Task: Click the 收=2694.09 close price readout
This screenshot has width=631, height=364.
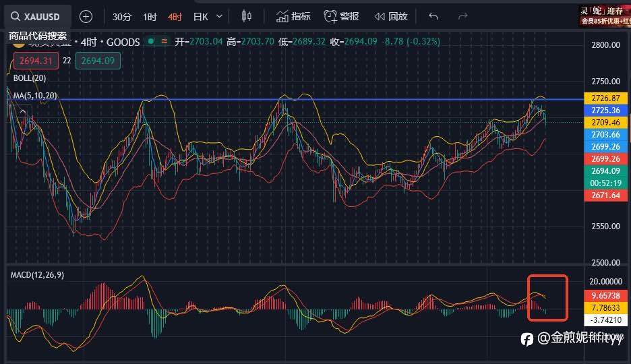Action: coord(353,41)
